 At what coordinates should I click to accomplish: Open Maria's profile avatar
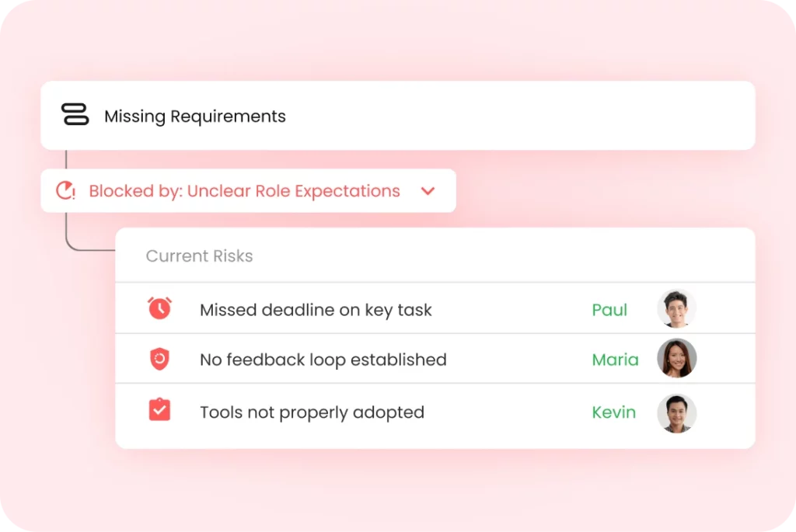pos(676,359)
